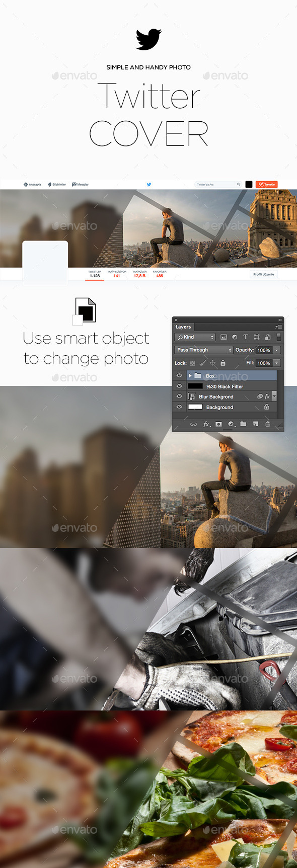Click the blue Twitter bird in navbar
The image size is (297, 868).
pos(149,185)
